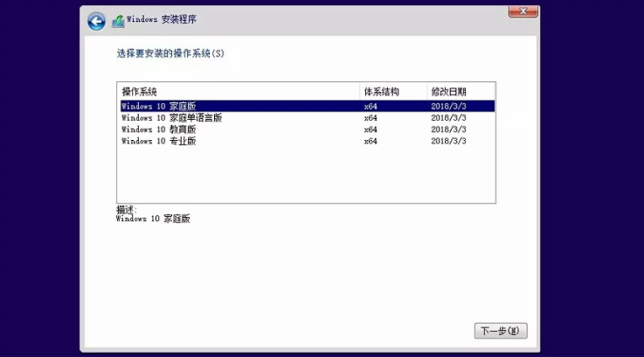
Task: Select Windows 10 家庭单语言版 entry
Action: [171, 117]
